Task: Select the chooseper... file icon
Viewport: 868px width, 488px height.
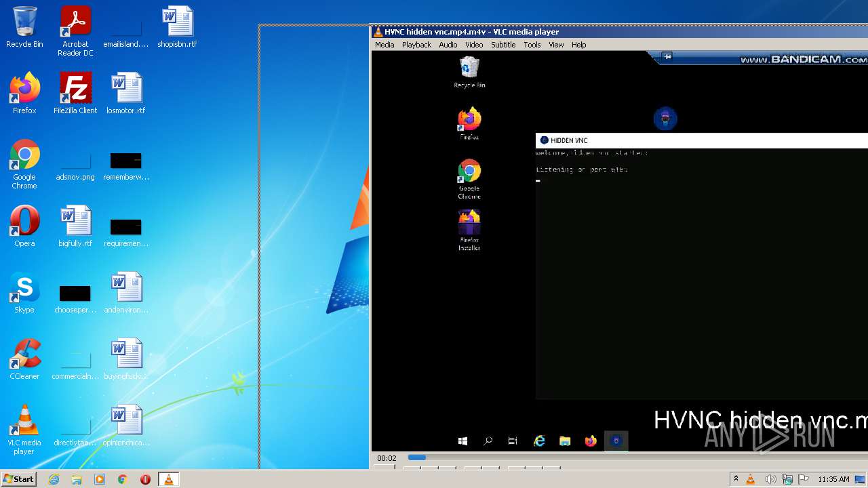Action: point(75,298)
